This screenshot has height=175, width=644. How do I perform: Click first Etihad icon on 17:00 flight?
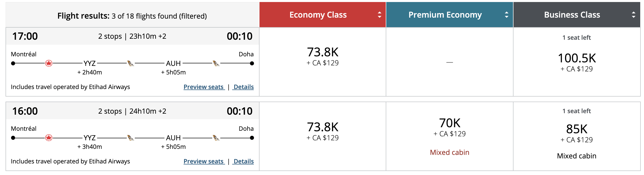[x=131, y=63]
